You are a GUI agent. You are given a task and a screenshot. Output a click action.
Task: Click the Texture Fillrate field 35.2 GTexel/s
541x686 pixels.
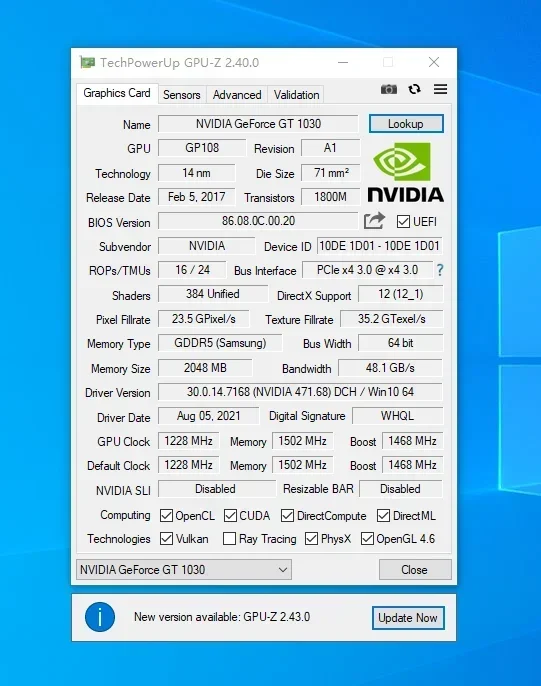click(391, 319)
